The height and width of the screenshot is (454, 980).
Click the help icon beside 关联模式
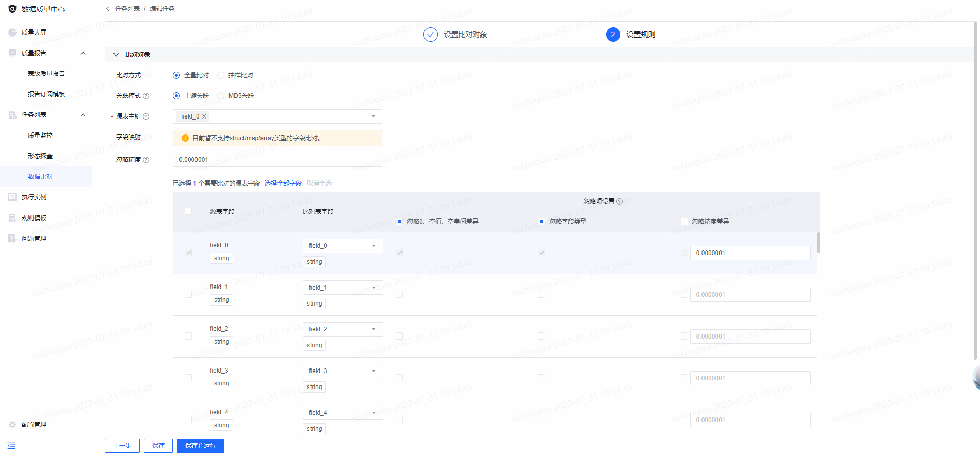146,96
